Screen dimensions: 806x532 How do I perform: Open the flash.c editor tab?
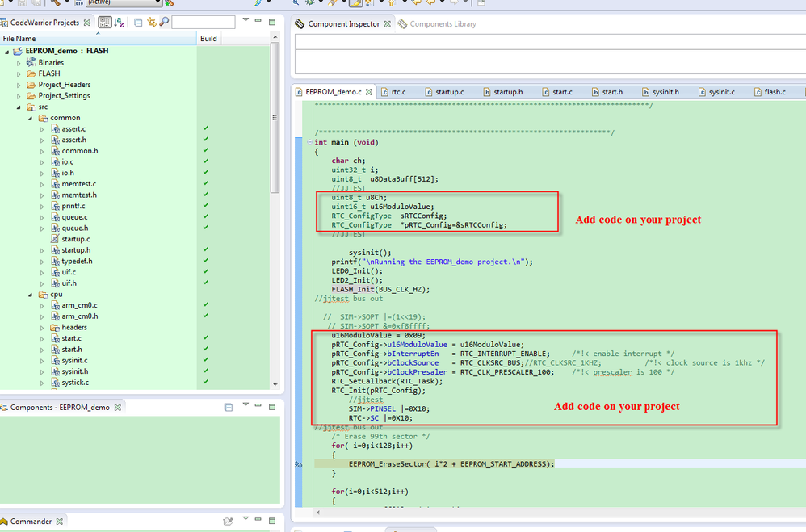[x=770, y=92]
